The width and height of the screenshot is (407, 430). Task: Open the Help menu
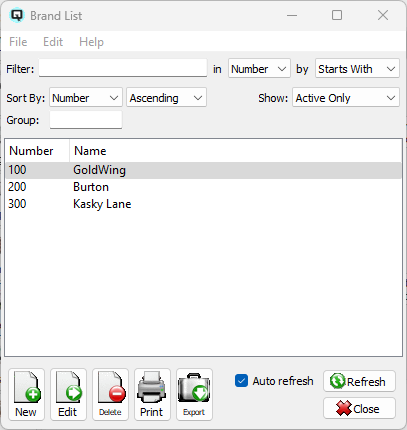click(x=91, y=42)
